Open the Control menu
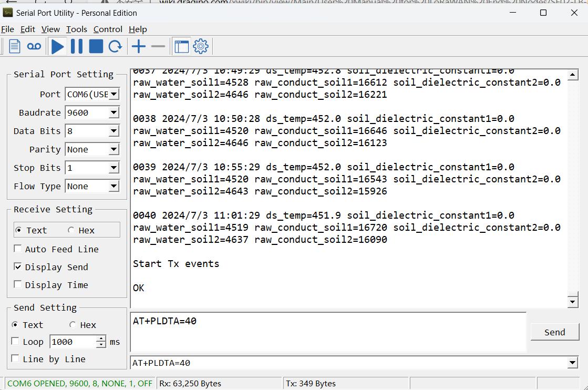The image size is (588, 390). click(108, 29)
